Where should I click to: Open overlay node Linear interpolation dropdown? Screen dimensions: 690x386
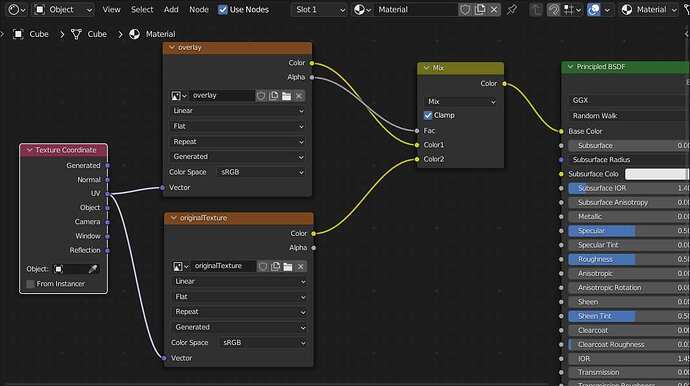[238, 111]
